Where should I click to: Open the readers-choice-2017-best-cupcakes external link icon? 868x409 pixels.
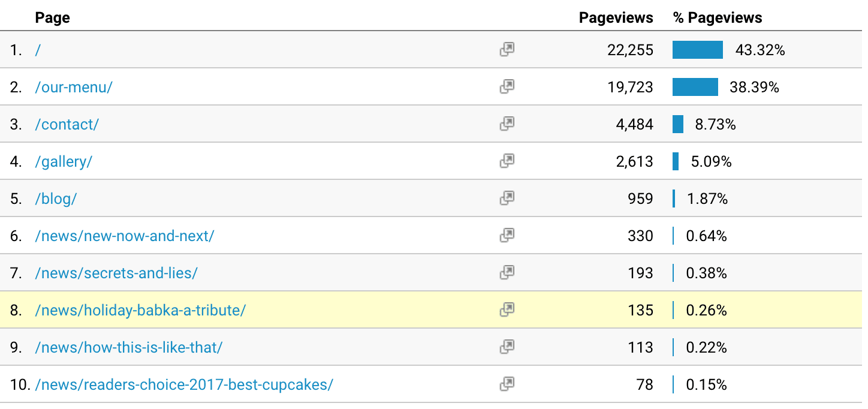coord(507,384)
